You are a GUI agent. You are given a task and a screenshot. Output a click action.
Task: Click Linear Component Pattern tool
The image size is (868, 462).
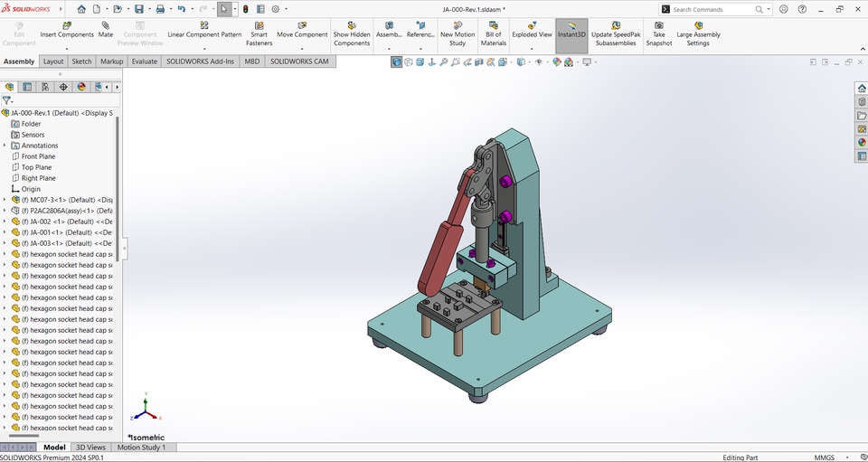point(204,30)
